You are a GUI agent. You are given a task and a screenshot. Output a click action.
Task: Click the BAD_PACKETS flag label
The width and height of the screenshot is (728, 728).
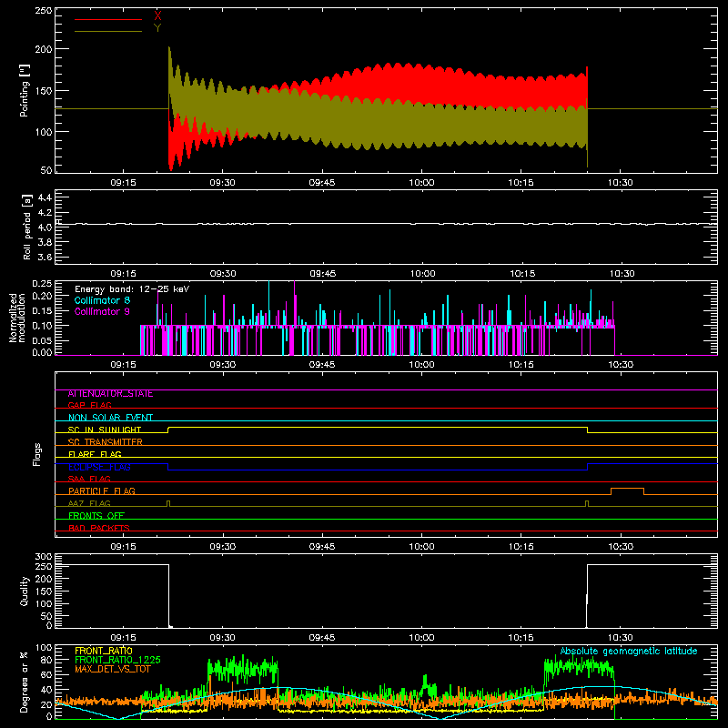99,529
